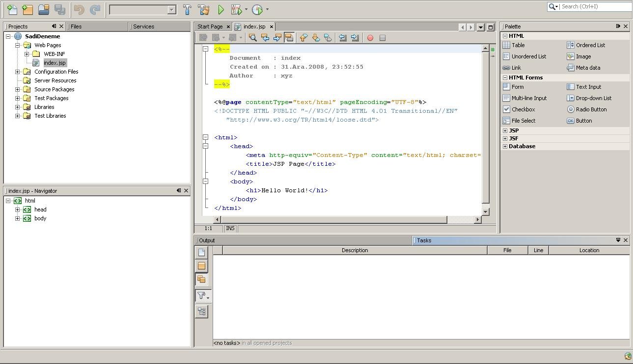Expand the Source Packages node

pos(18,89)
